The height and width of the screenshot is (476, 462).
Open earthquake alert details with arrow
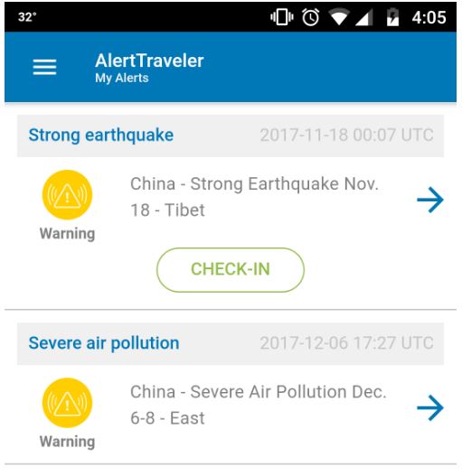pos(430,200)
